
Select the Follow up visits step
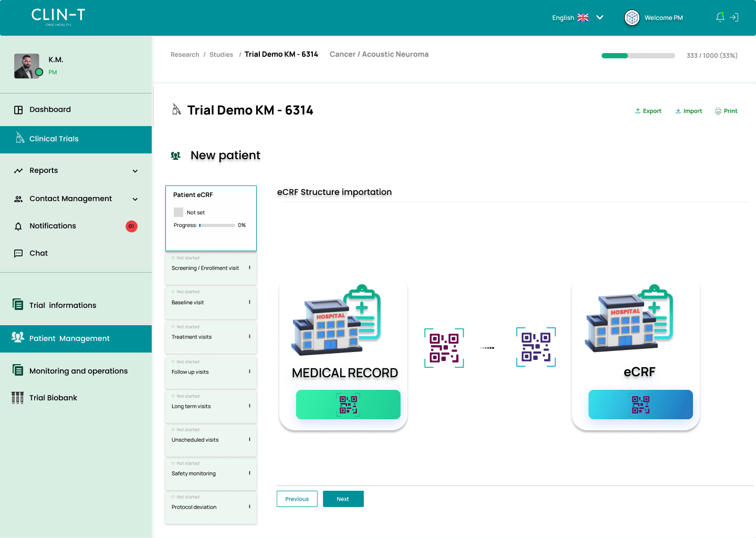click(211, 373)
